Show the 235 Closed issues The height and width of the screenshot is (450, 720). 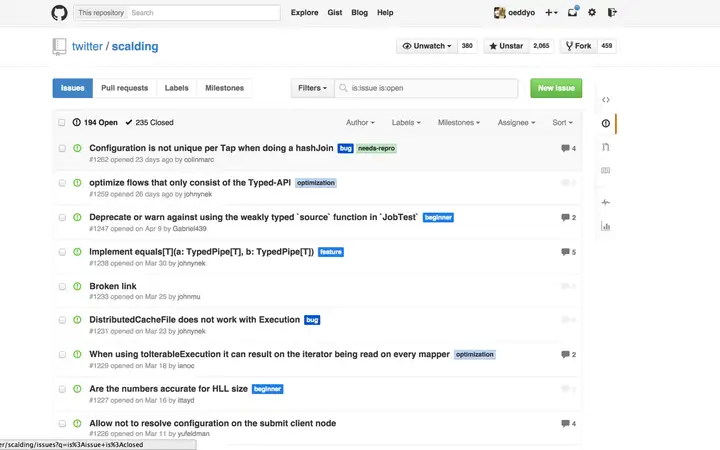(149, 123)
